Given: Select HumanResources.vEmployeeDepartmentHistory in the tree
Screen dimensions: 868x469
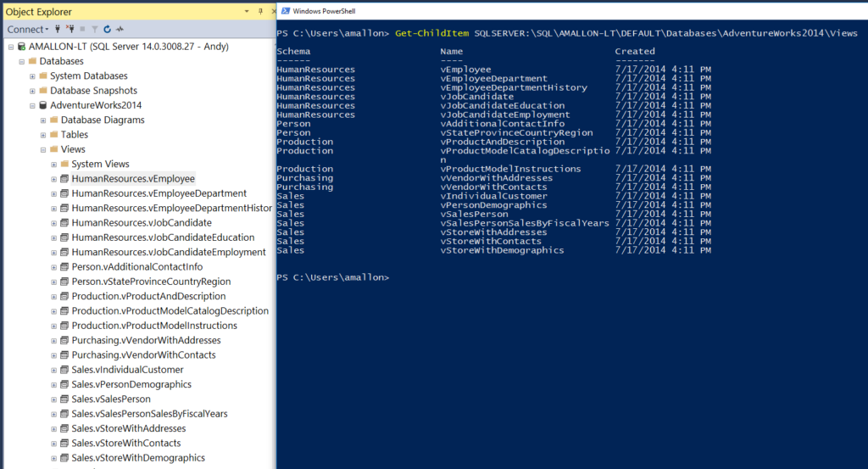Looking at the screenshot, I should click(x=171, y=208).
